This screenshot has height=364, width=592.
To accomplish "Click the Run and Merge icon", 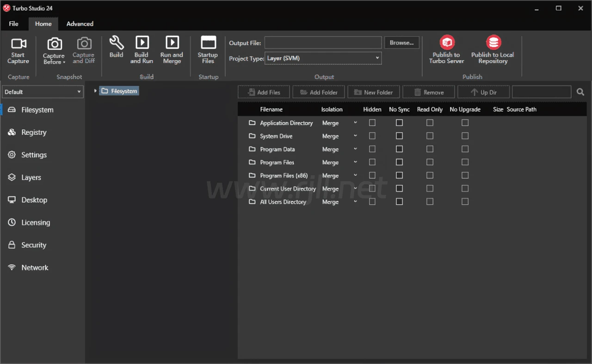I will coord(172,42).
